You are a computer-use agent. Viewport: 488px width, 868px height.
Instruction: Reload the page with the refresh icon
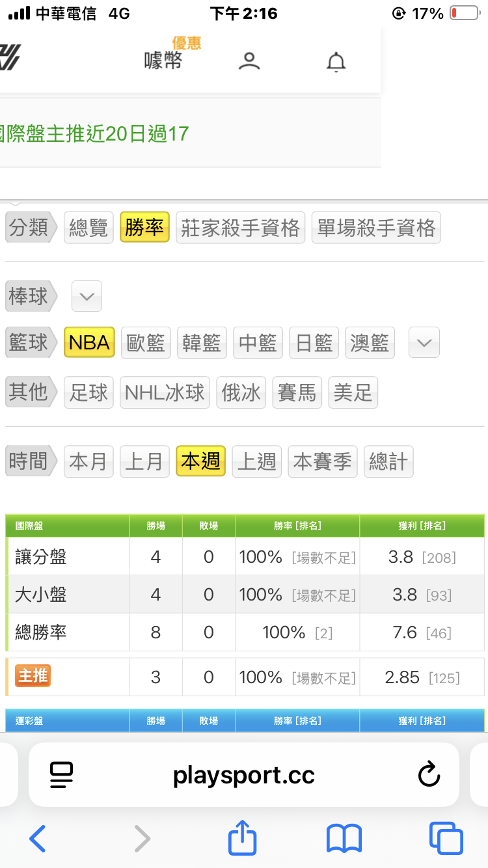tap(429, 774)
